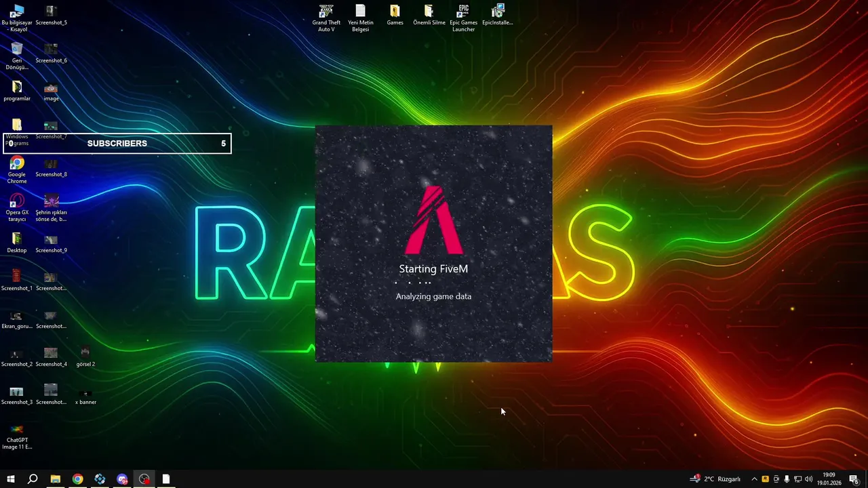Select the EpicInstaller desktop file
This screenshot has height=488, width=868.
498,15
